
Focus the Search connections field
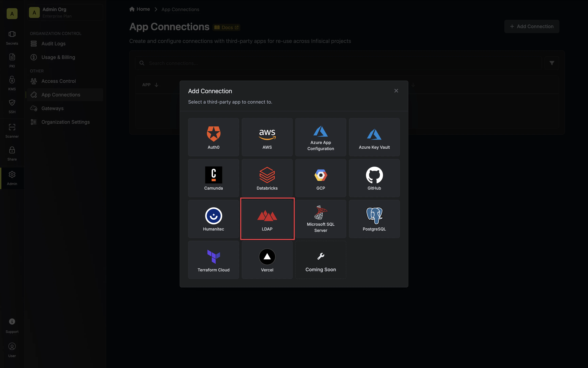(338, 63)
